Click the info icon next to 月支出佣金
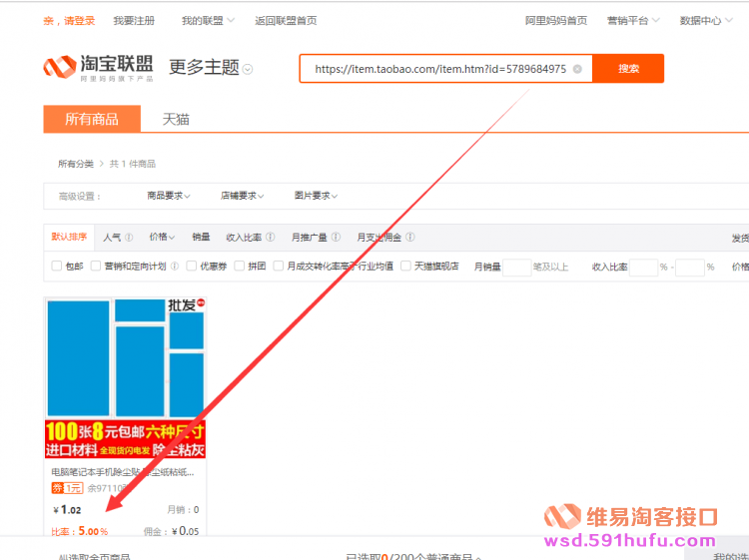The height and width of the screenshot is (560, 749). point(410,238)
